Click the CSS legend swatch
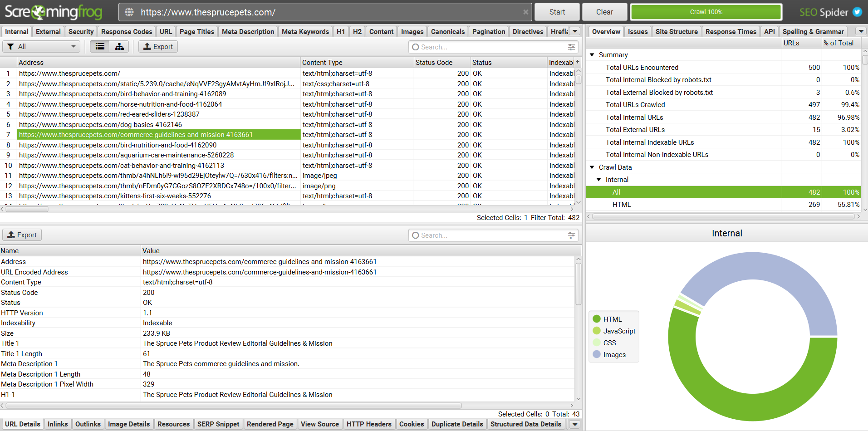868x431 pixels. pos(597,343)
